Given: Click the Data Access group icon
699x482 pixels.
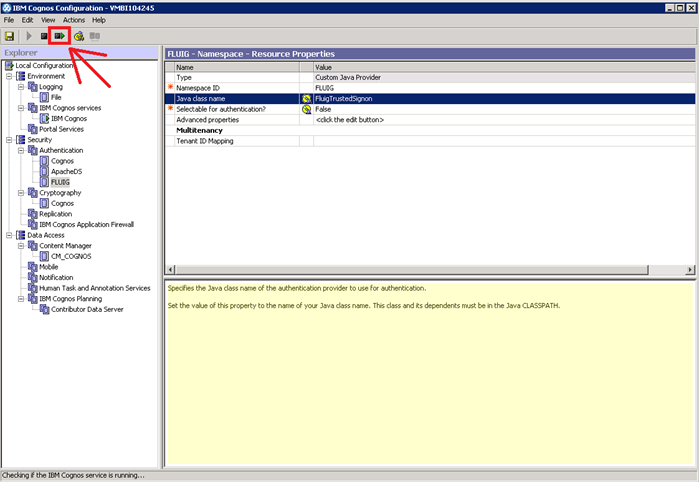Looking at the screenshot, I should pos(21,235).
